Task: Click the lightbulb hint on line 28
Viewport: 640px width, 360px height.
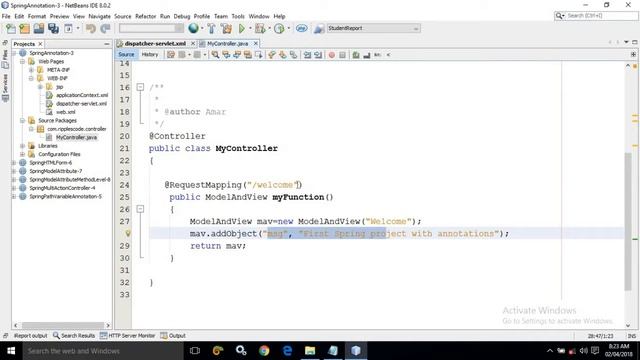Action: [x=128, y=233]
